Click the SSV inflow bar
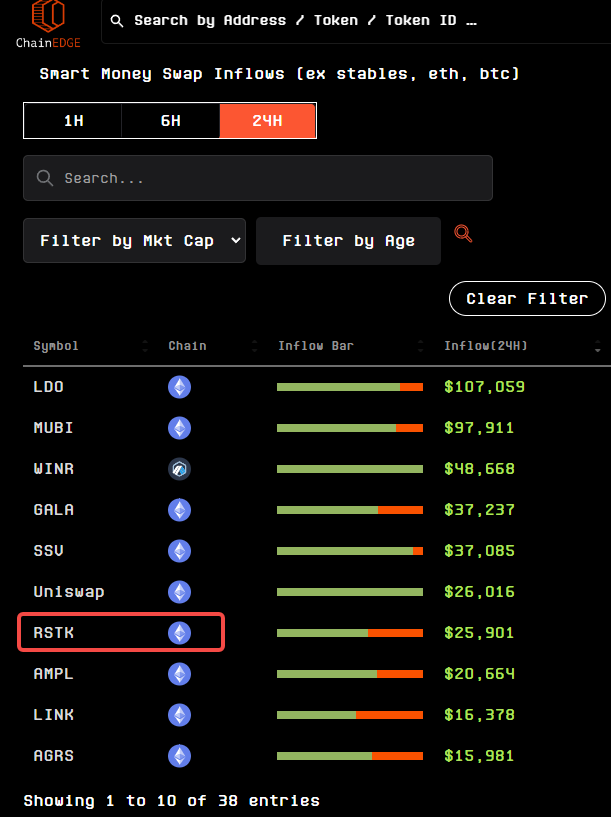The width and height of the screenshot is (611, 817). pos(350,551)
